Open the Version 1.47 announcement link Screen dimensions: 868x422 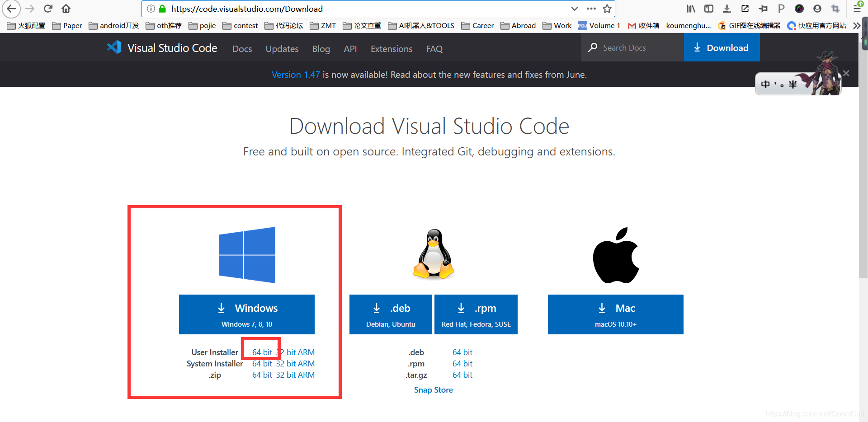tap(296, 75)
